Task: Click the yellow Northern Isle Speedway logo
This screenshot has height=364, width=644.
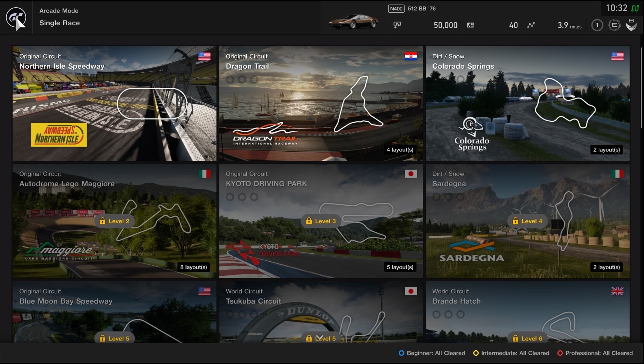Action: coord(59,135)
